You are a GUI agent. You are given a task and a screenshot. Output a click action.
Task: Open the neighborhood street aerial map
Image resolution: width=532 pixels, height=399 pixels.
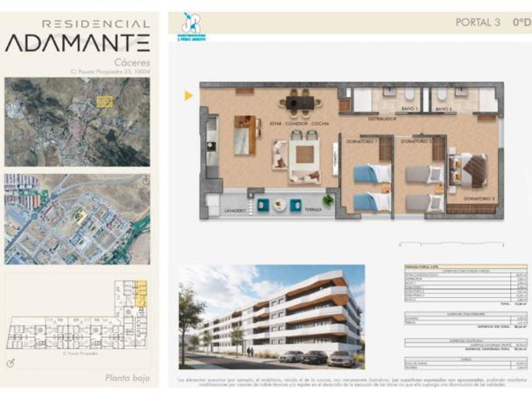pos(77,219)
